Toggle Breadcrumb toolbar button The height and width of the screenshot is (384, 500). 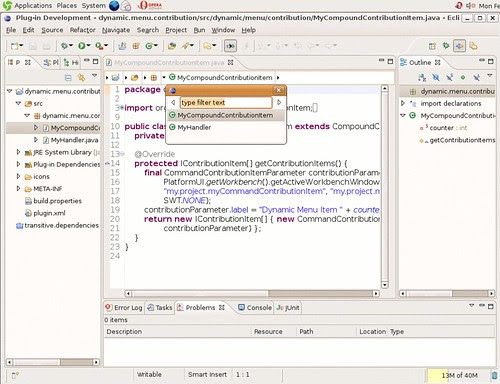pyautogui.click(x=230, y=46)
